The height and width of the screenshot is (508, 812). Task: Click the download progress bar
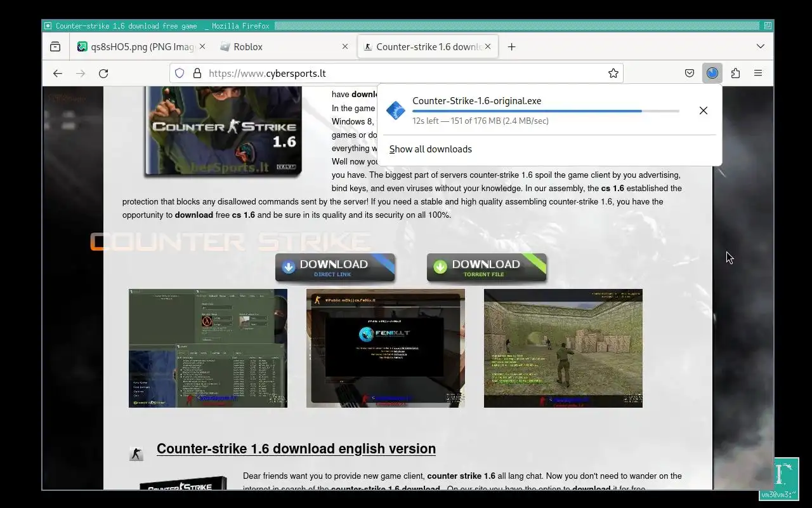point(546,111)
